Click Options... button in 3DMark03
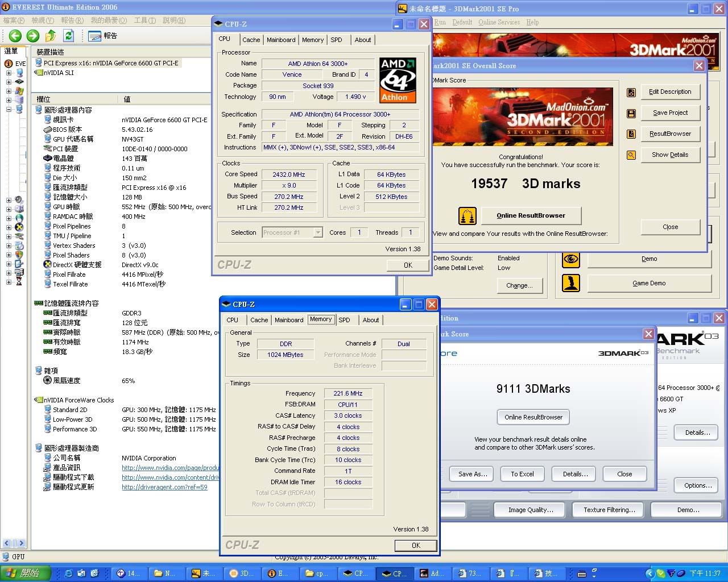Image resolution: width=728 pixels, height=582 pixels. (697, 485)
